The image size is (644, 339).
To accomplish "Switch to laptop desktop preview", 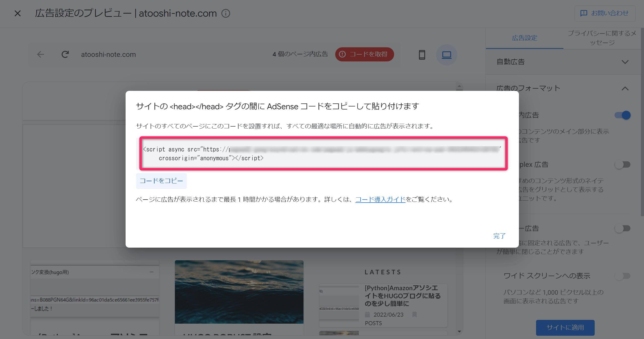I will pos(446,55).
